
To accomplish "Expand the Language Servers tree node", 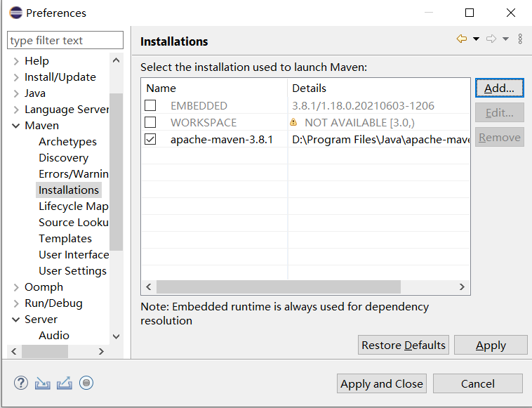I will tap(16, 110).
